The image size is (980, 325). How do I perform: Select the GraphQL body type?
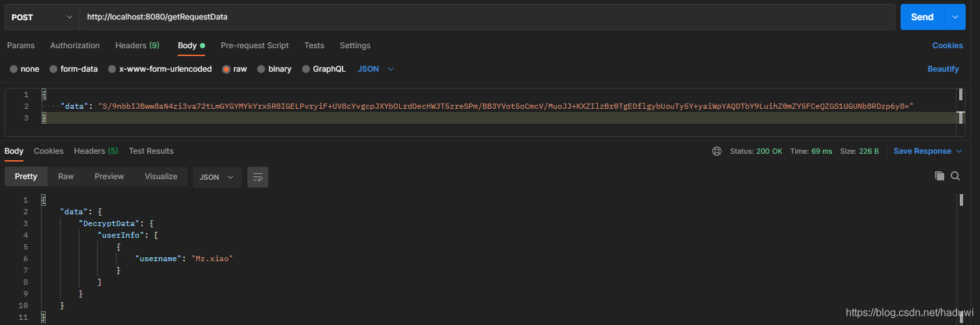(324, 69)
